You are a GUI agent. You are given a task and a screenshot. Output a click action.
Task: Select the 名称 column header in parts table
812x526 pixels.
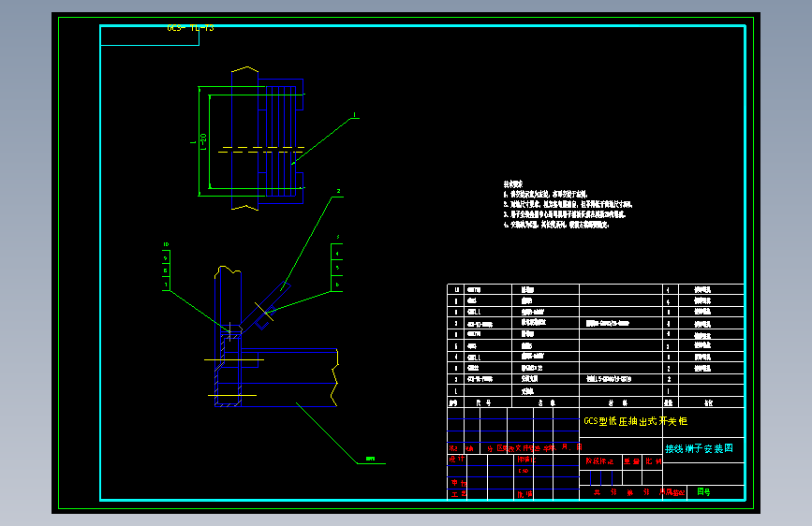coord(546,402)
